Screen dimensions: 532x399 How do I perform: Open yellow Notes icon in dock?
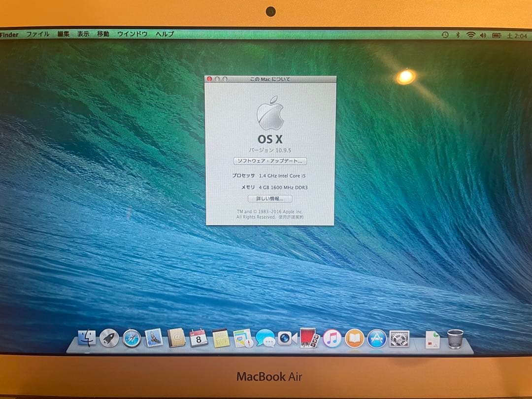221,338
